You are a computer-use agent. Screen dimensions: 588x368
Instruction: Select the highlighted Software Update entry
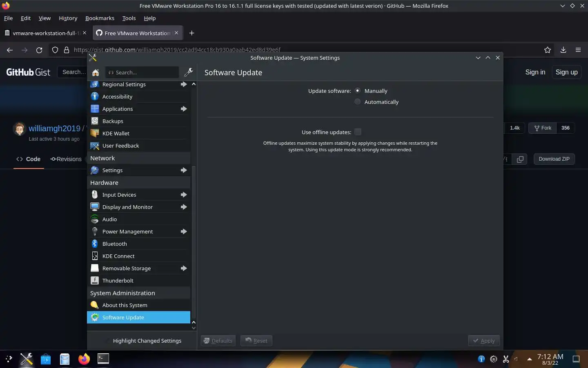[x=138, y=317]
